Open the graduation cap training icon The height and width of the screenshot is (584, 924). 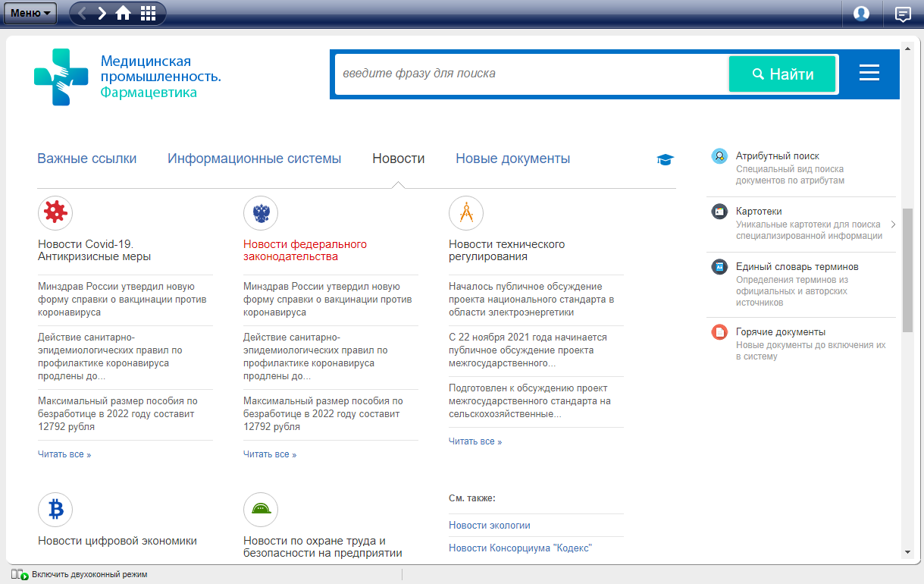(x=665, y=159)
